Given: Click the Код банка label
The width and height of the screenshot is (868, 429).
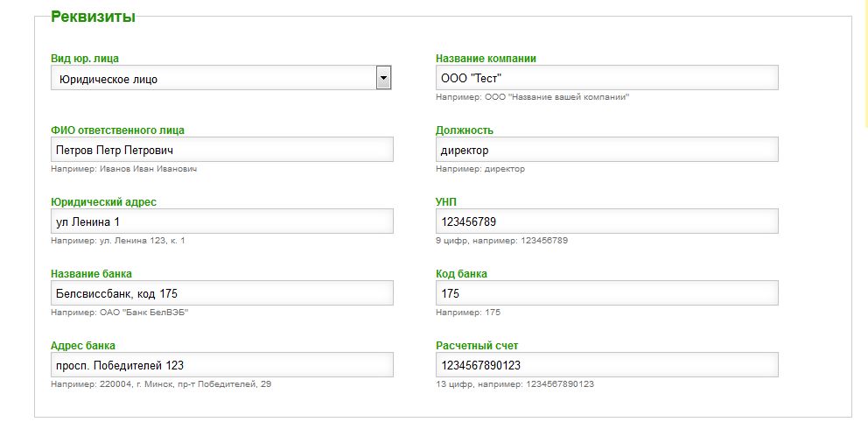Looking at the screenshot, I should coord(461,274).
